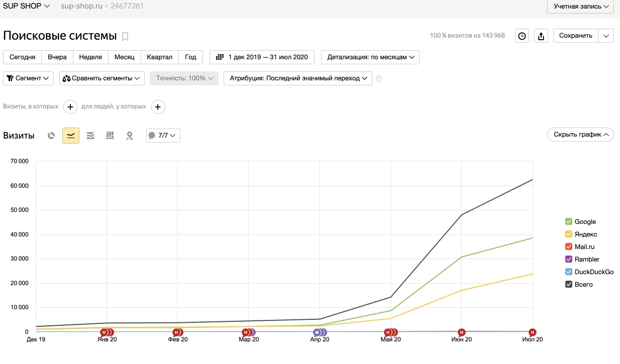620x364 pixels.
Task: Click the Июн 20 annotation marker on the chart
Action: pyautogui.click(x=461, y=332)
